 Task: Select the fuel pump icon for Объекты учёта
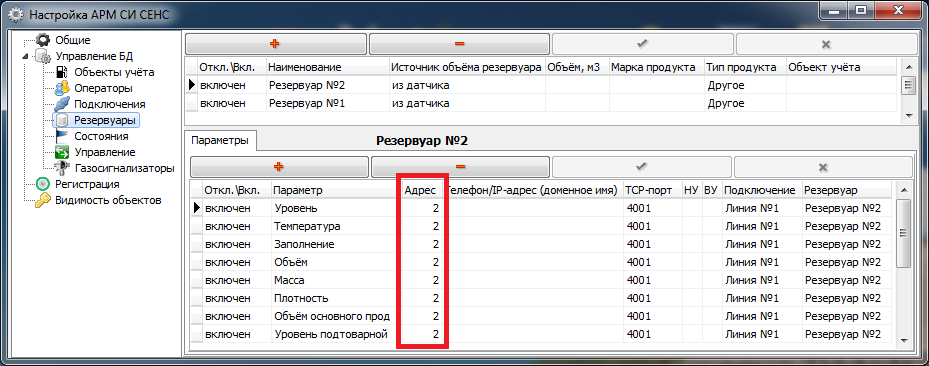click(62, 72)
